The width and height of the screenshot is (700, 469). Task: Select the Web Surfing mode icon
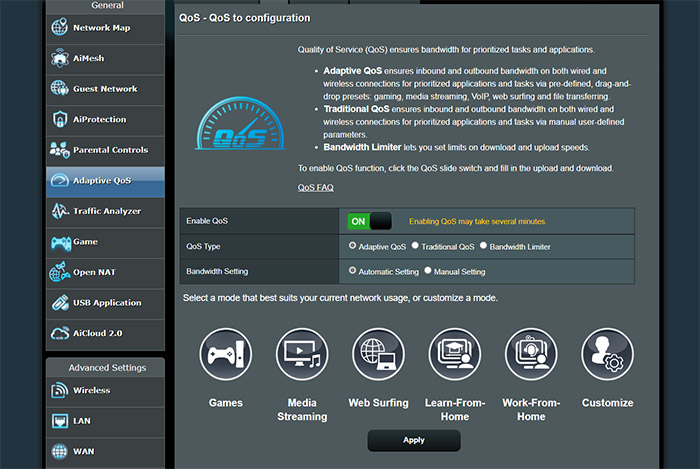click(378, 354)
